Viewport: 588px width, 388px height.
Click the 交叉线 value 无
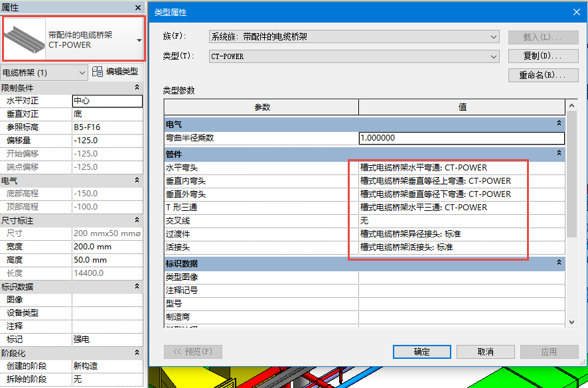tap(462, 221)
